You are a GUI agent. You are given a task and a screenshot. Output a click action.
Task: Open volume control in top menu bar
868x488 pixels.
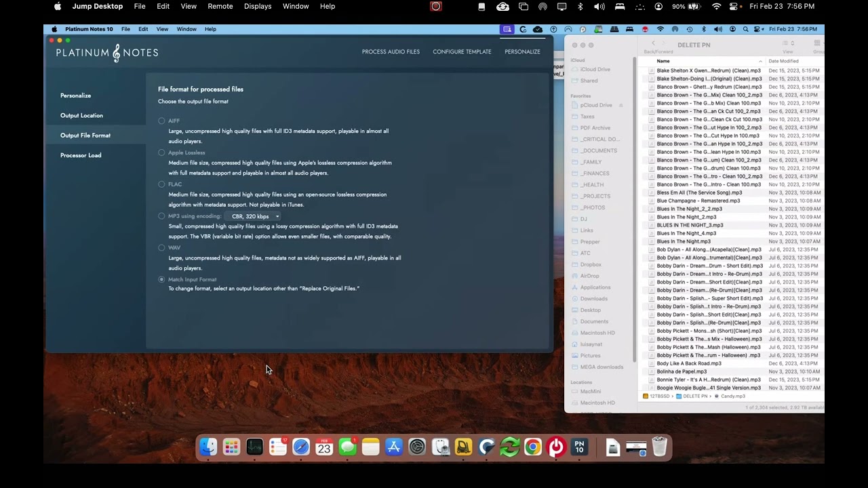599,6
